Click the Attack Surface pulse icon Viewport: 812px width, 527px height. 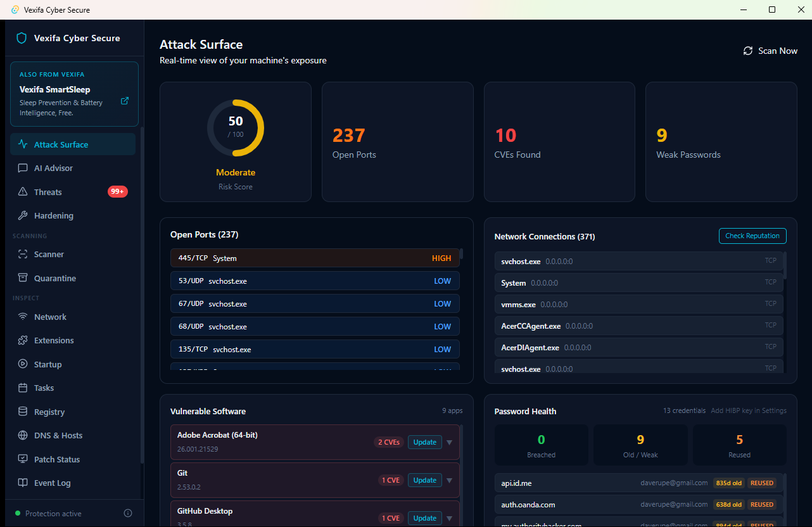[x=23, y=144]
